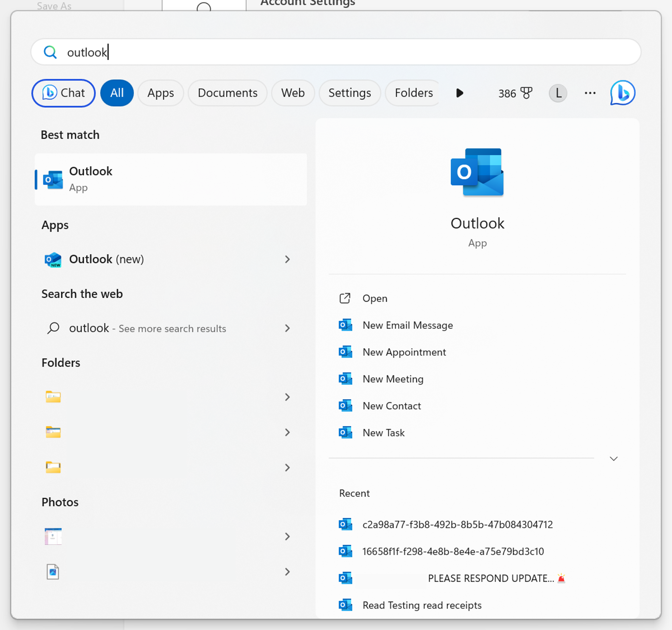Viewport: 672px width, 630px height.
Task: Click the large Outlook logo in preview pane
Action: (477, 172)
